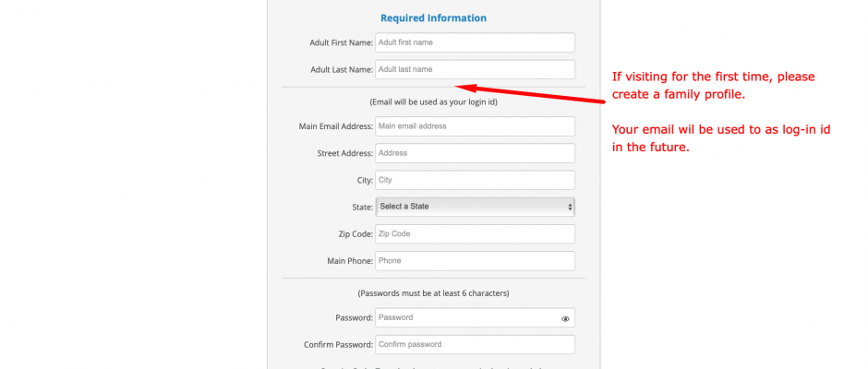Click the email login id note

point(433,102)
